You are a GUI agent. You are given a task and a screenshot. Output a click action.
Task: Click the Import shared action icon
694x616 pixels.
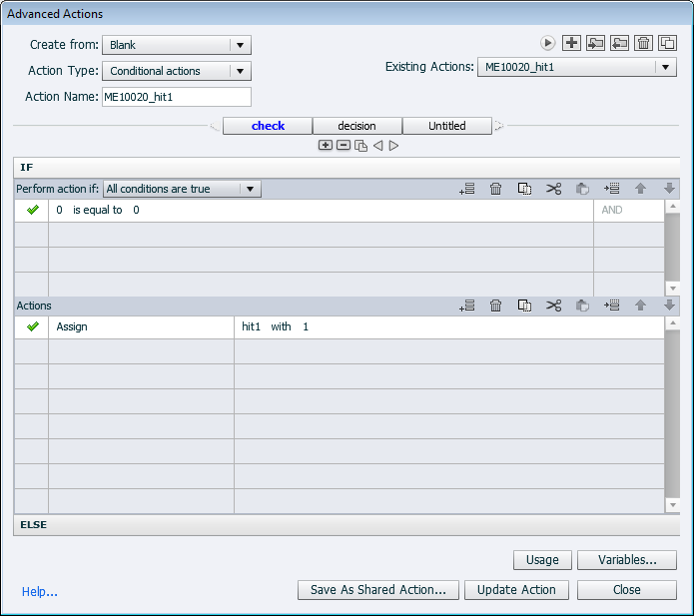point(595,43)
